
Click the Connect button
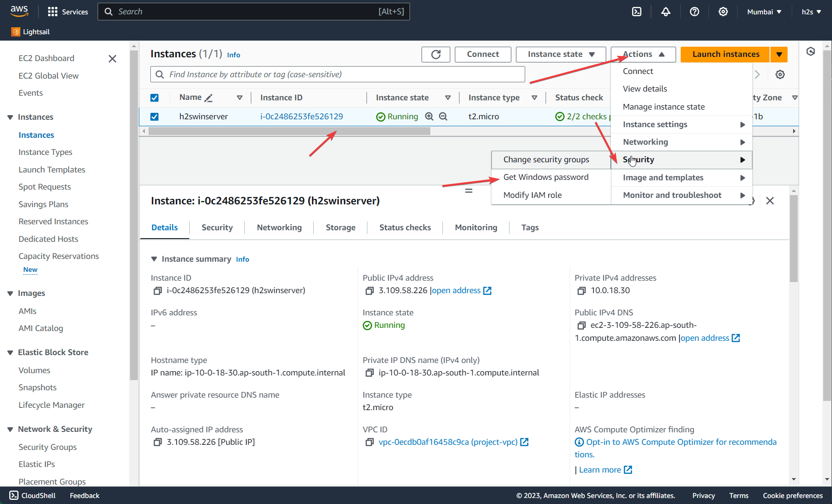click(483, 54)
